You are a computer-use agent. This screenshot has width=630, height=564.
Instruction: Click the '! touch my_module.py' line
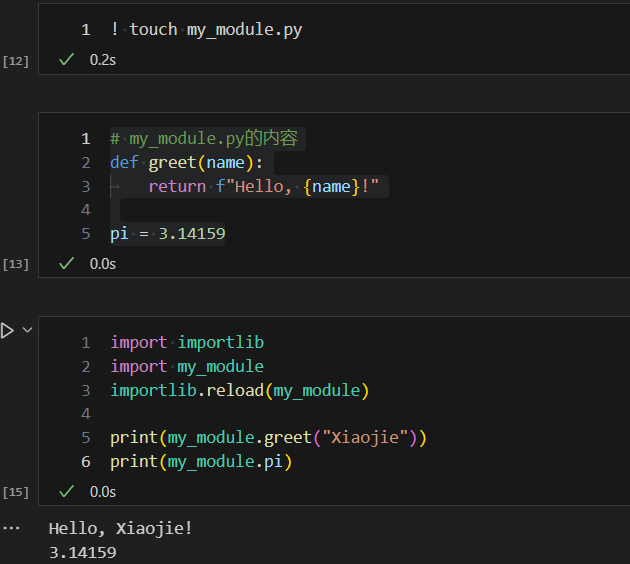(206, 30)
